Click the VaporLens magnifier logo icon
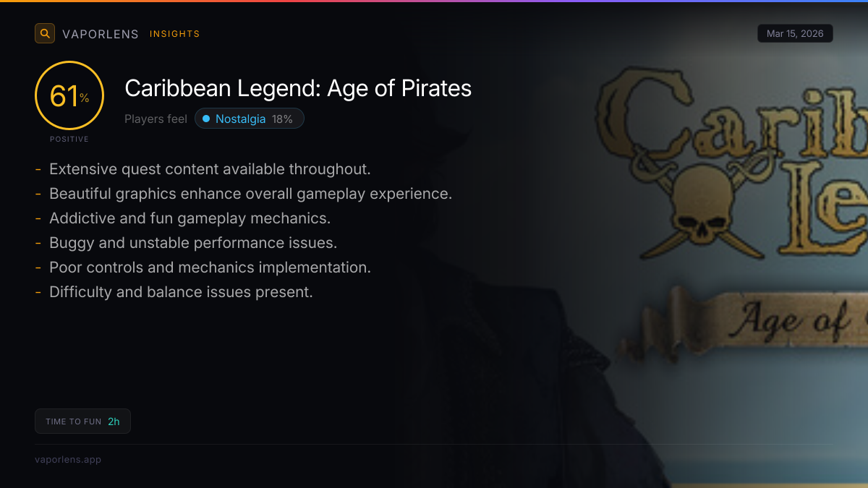Screen dimensions: 868x488 pos(45,33)
